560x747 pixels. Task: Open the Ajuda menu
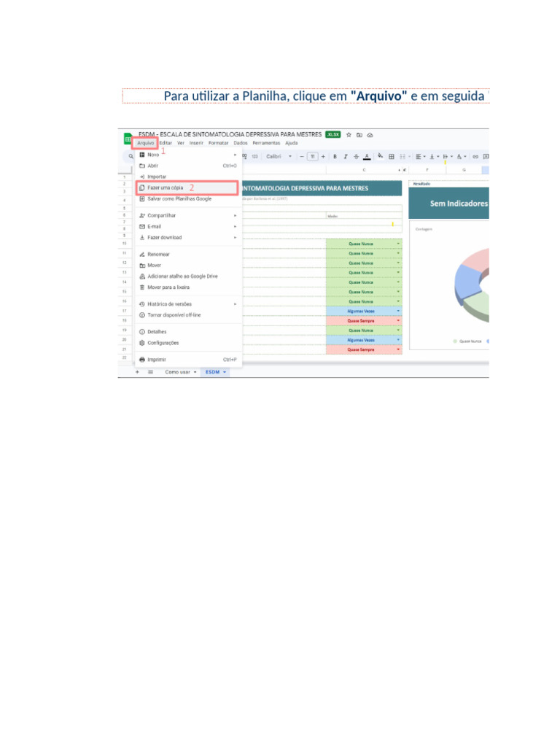coord(292,143)
